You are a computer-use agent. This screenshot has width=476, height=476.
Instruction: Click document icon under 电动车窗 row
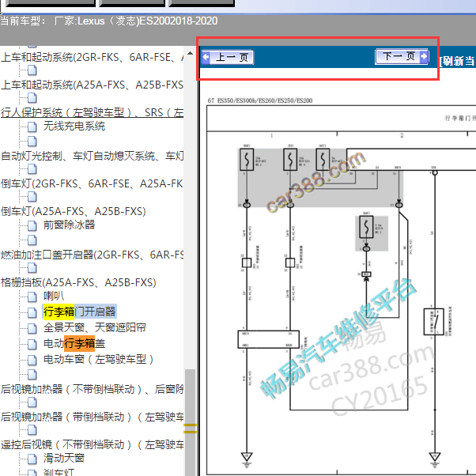tap(32, 375)
